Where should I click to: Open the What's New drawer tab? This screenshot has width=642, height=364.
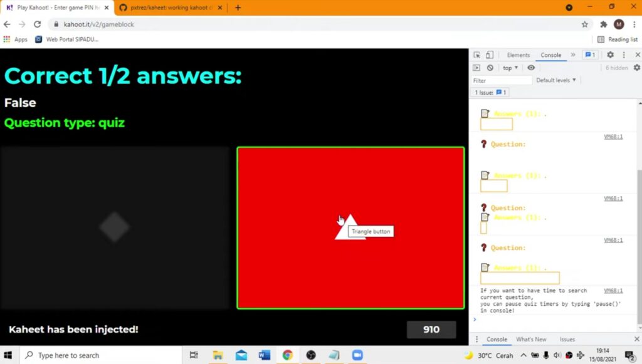point(531,340)
